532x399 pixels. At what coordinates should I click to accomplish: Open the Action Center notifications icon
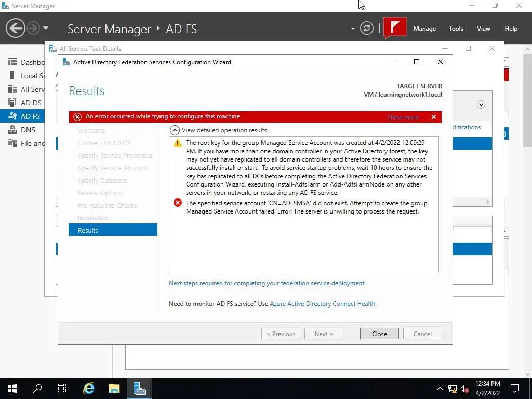(x=515, y=389)
